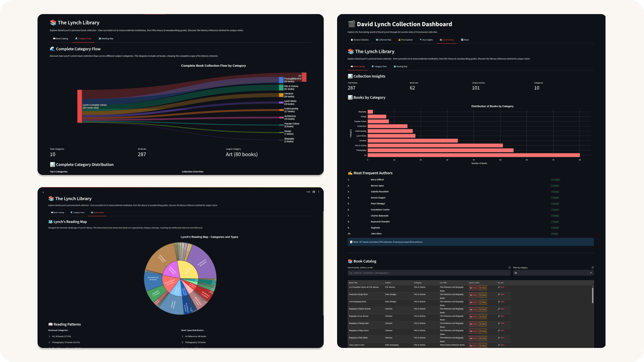
Task: Focus the search books, authors, or lots field
Action: [x=429, y=273]
